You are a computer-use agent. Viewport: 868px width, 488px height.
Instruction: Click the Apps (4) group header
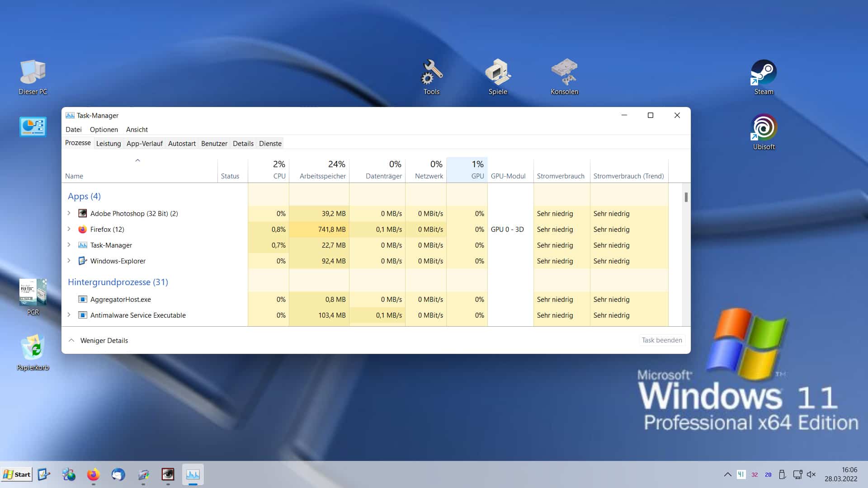[x=84, y=196]
